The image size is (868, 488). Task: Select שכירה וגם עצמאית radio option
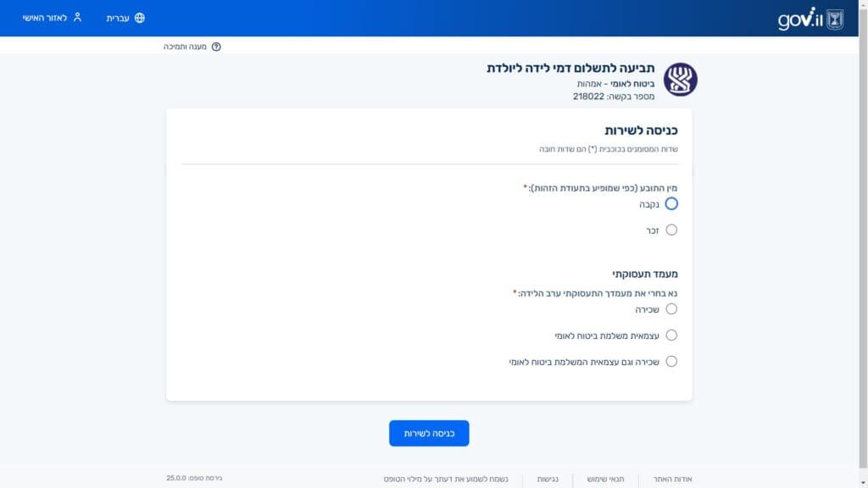tap(671, 362)
